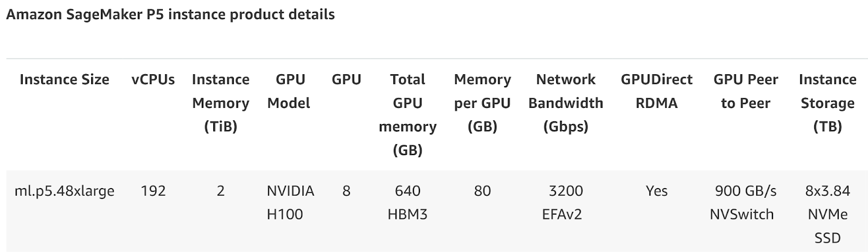
Task: Click the Amazon SageMaker P5 instance title
Action: pos(170,15)
